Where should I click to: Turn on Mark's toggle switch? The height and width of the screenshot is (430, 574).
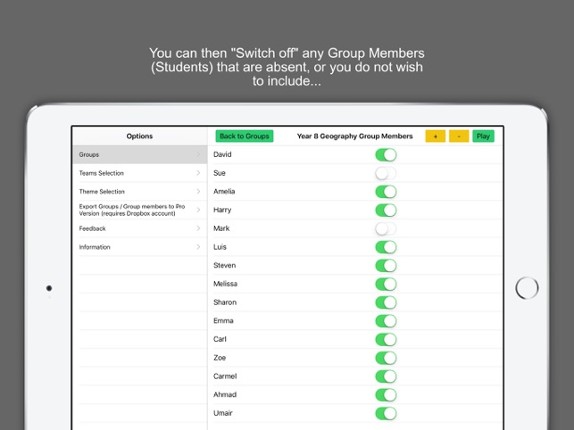(386, 229)
